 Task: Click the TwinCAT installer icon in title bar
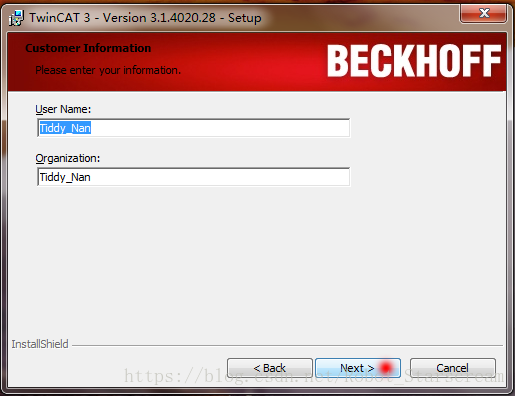pos(16,18)
